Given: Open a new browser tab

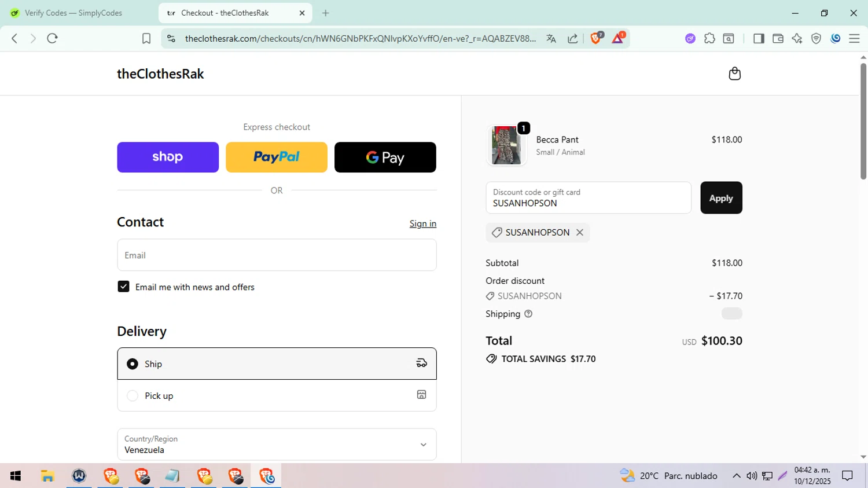Looking at the screenshot, I should point(326,13).
